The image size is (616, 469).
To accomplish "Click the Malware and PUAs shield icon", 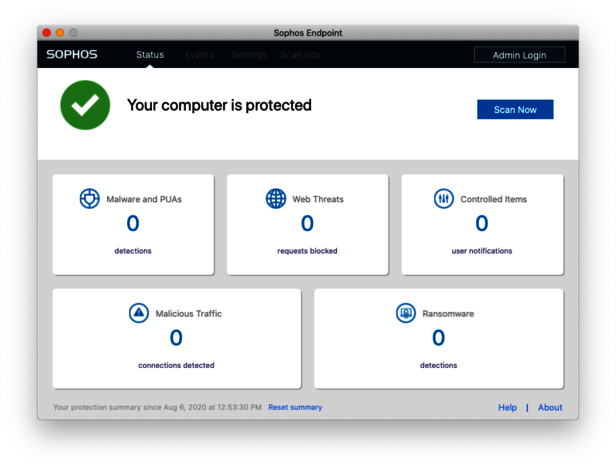I will tap(90, 199).
